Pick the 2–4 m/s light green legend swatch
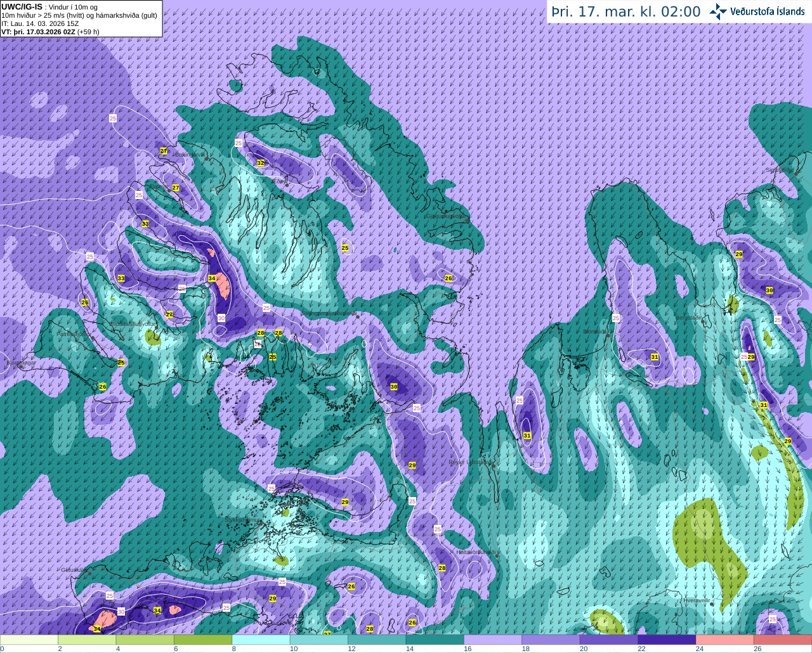 87,640
